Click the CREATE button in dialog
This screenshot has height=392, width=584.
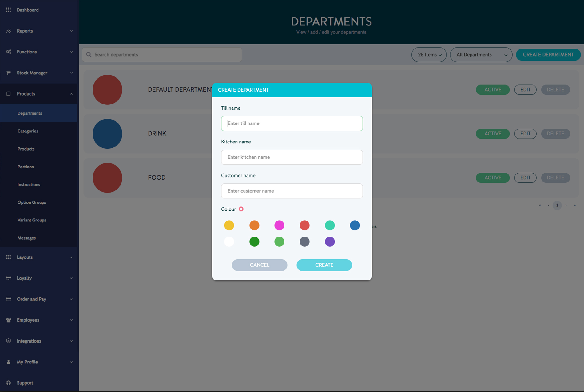click(x=324, y=265)
